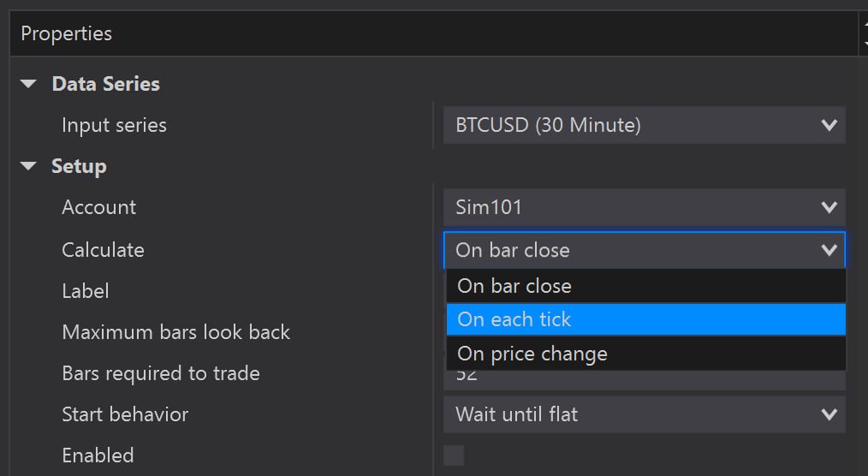This screenshot has width=868, height=476.
Task: Pick 'On price change' option
Action: click(x=645, y=354)
